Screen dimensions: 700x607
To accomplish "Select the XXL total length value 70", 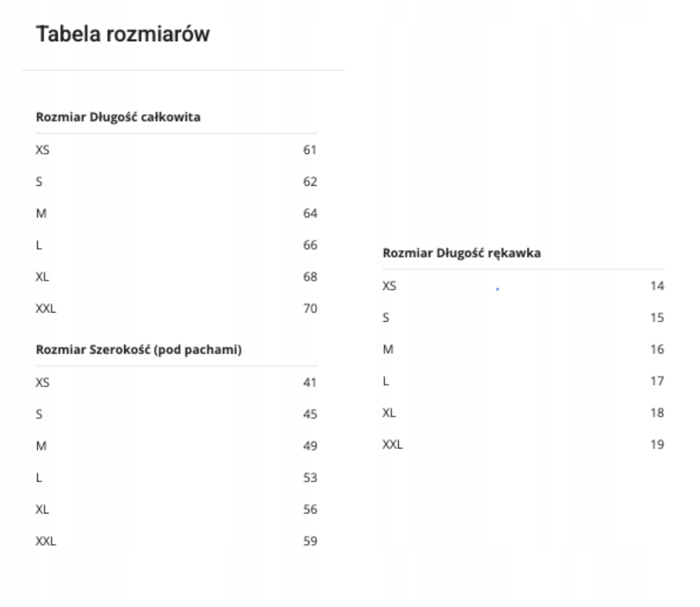I will coord(311,308).
